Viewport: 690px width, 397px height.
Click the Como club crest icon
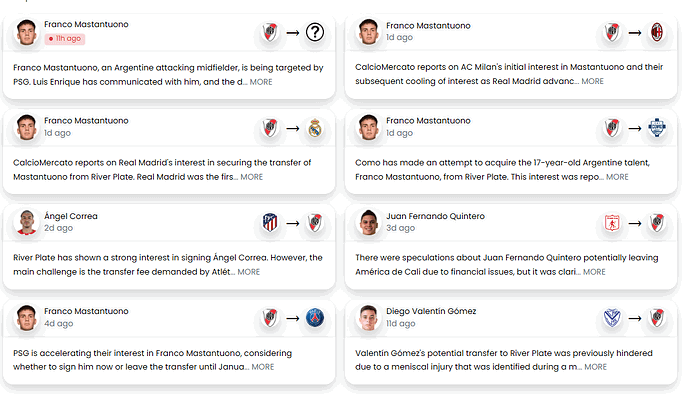click(x=657, y=128)
